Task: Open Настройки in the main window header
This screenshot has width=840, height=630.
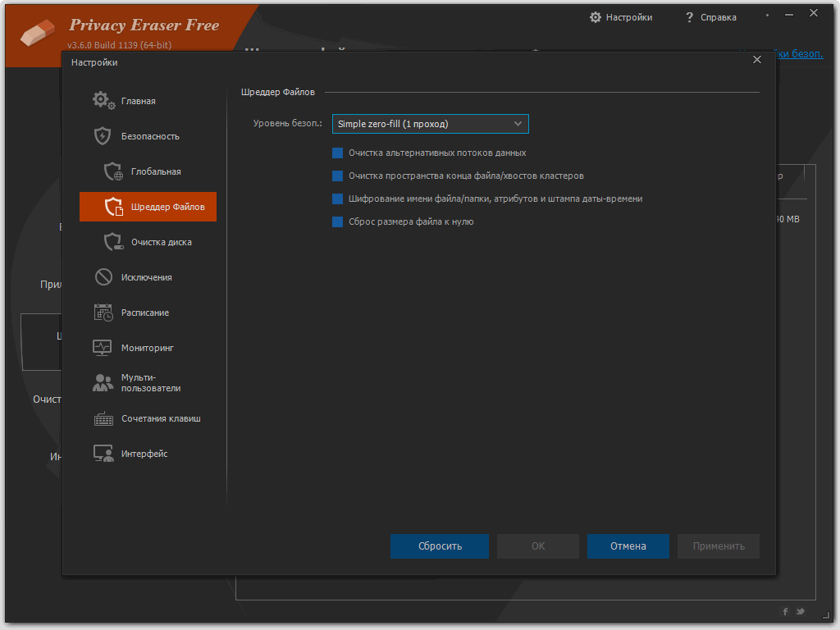Action: pos(622,17)
